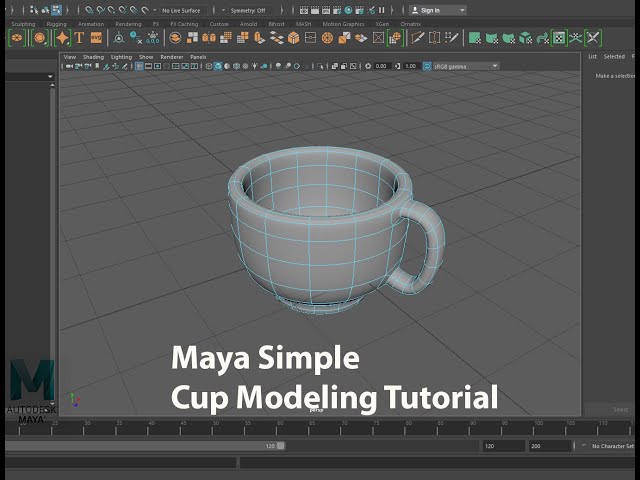The width and height of the screenshot is (640, 480).
Task: Click the animation end field showing 200
Action: tap(549, 446)
